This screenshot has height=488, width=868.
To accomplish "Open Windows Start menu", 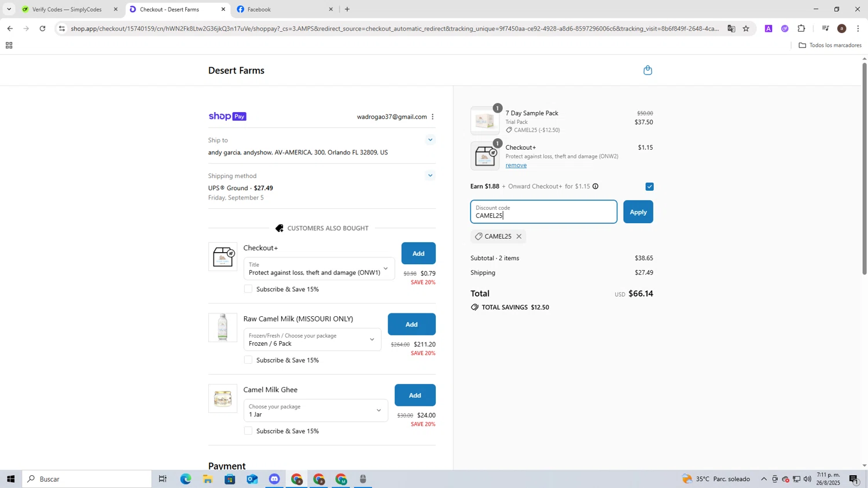I will pyautogui.click(x=10, y=479).
